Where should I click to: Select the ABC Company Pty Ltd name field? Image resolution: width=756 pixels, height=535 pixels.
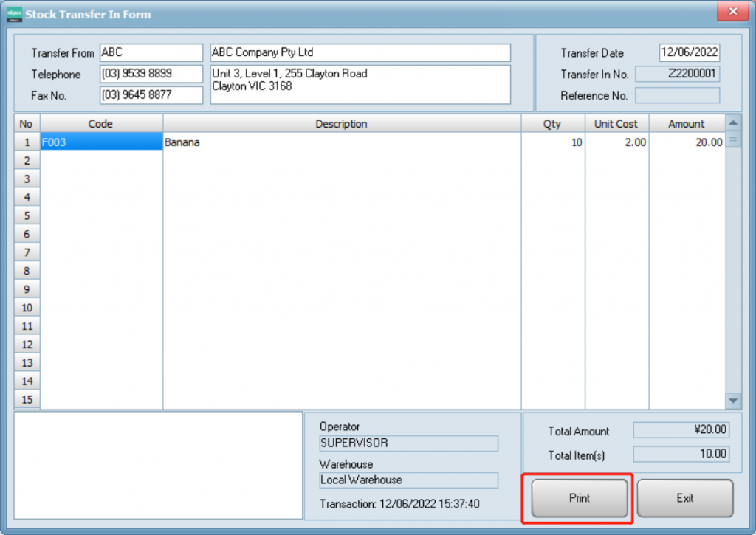(360, 53)
